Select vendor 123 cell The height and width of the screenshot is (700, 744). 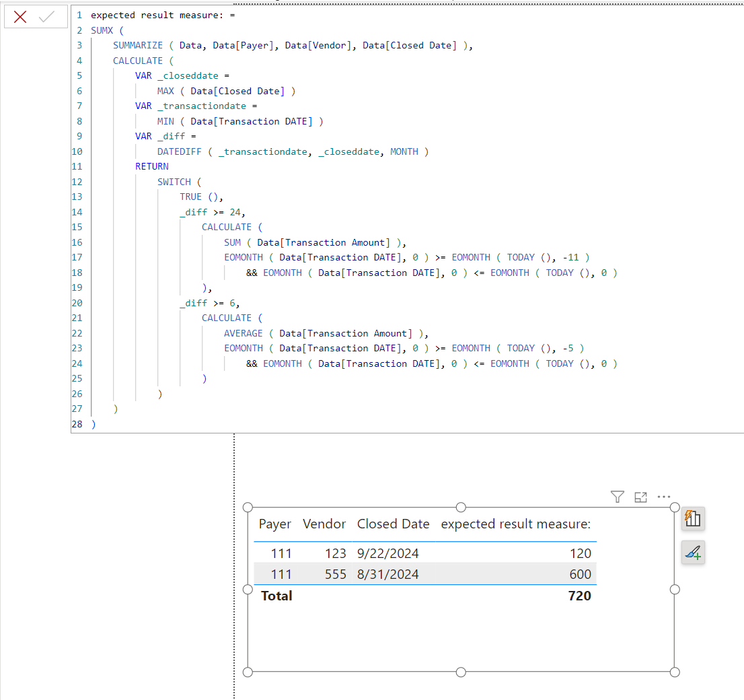336,553
